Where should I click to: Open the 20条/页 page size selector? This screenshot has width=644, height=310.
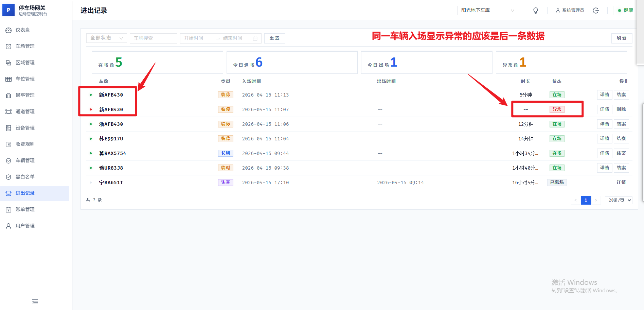pyautogui.click(x=618, y=200)
